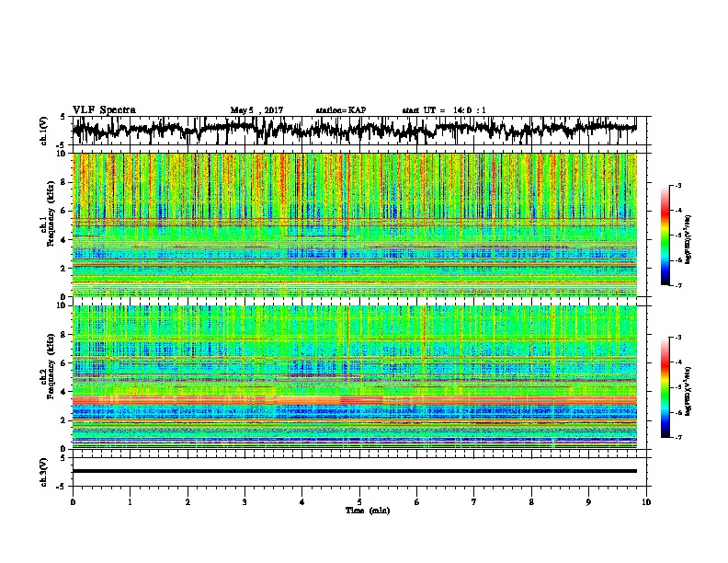Click time axis tick label "4"
The height and width of the screenshot is (563, 728).
(302, 502)
